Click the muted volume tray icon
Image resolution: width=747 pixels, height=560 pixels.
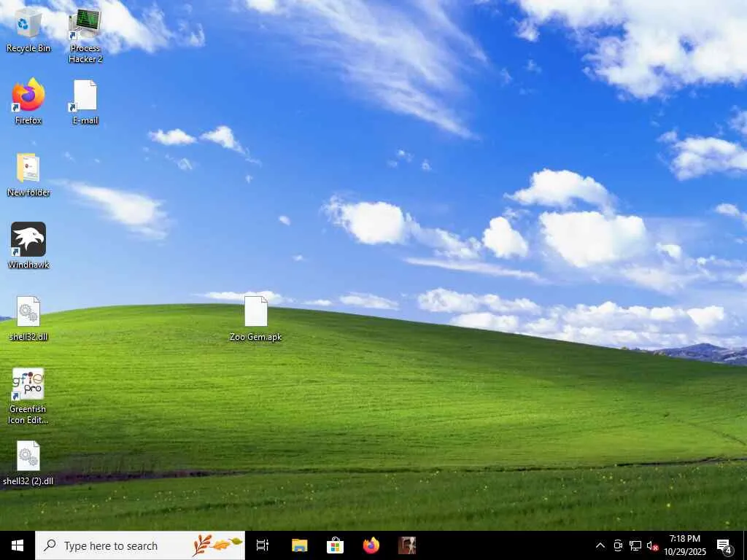[652, 545]
